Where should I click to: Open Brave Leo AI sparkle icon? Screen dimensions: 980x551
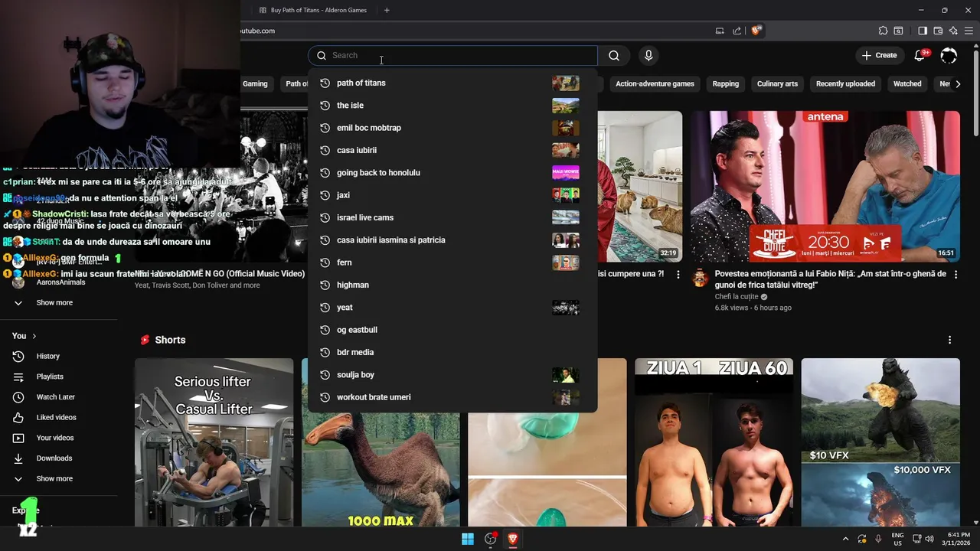pyautogui.click(x=953, y=31)
